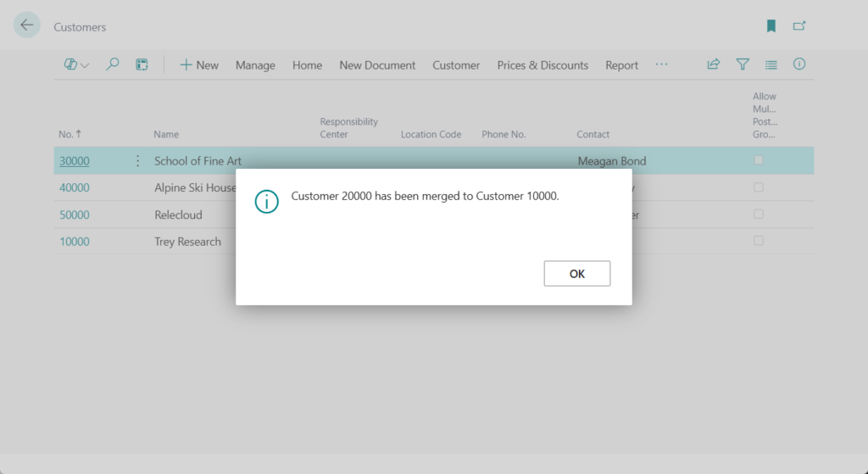Open page in new window icon
Viewport: 868px width, 474px height.
coord(798,26)
